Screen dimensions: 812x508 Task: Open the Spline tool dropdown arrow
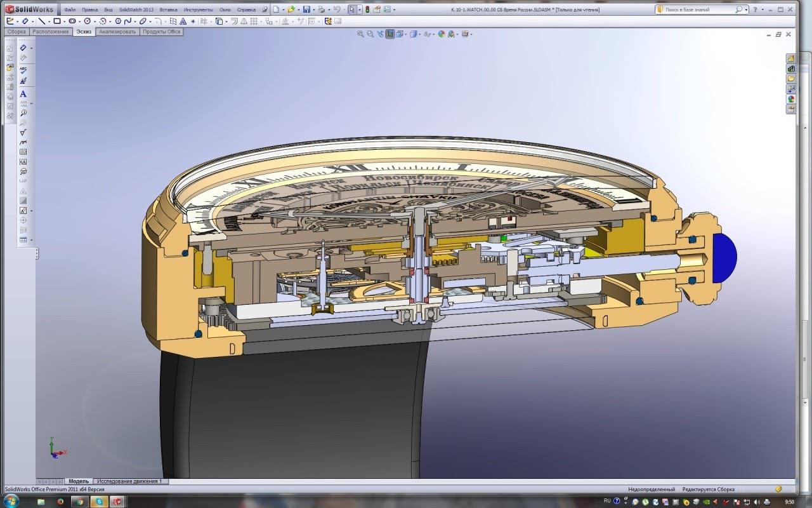(x=134, y=22)
